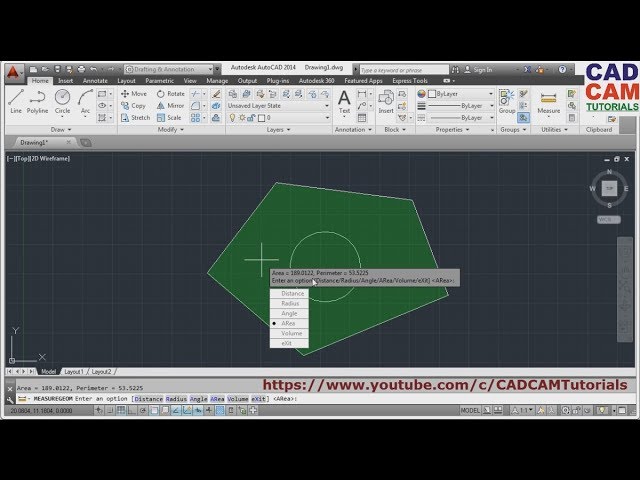The image size is (640, 480).
Task: Toggle layer 0 on/off lightbulb icon
Action: (x=232, y=118)
